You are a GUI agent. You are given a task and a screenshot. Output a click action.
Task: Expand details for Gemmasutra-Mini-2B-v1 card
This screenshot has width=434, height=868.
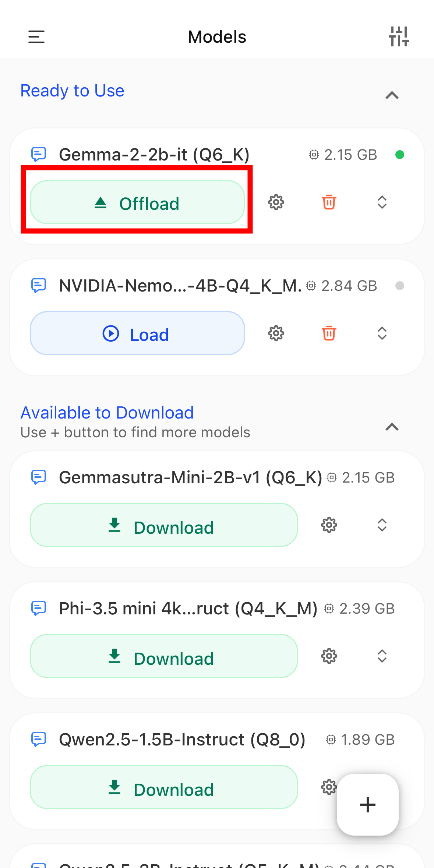click(x=382, y=525)
